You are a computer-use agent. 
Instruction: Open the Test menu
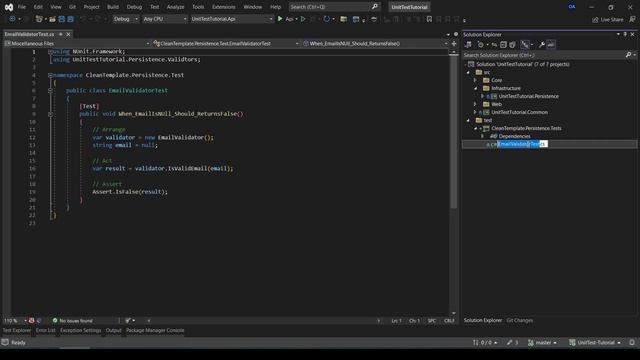[154, 7]
